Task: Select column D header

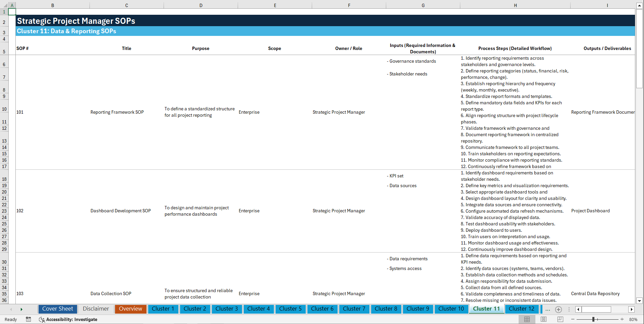Action: click(x=201, y=5)
